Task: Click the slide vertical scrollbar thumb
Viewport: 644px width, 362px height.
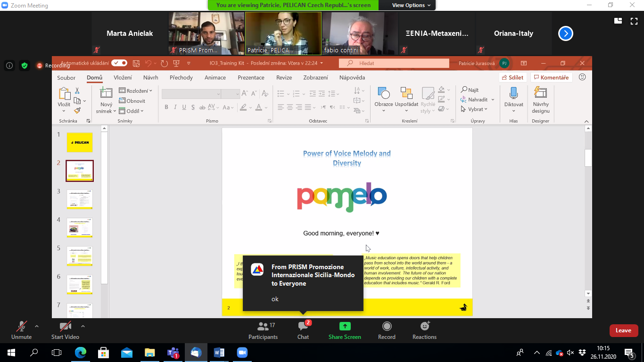Action: pyautogui.click(x=588, y=158)
